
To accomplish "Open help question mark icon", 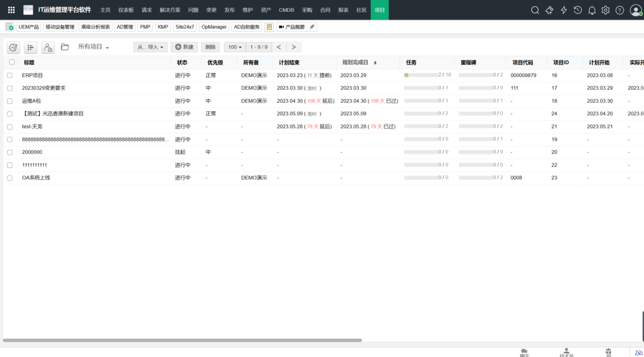I will click(x=619, y=11).
